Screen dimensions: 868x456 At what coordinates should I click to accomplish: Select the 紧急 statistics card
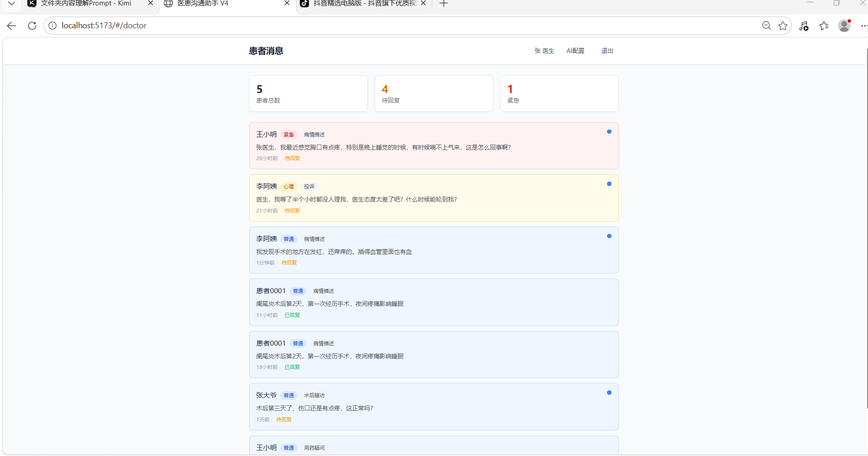(559, 93)
